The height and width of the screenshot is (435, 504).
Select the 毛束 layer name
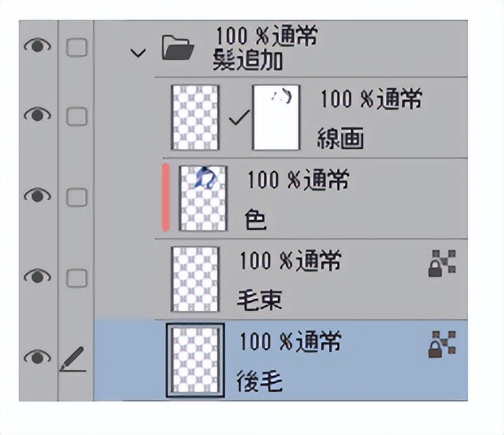pos(260,300)
